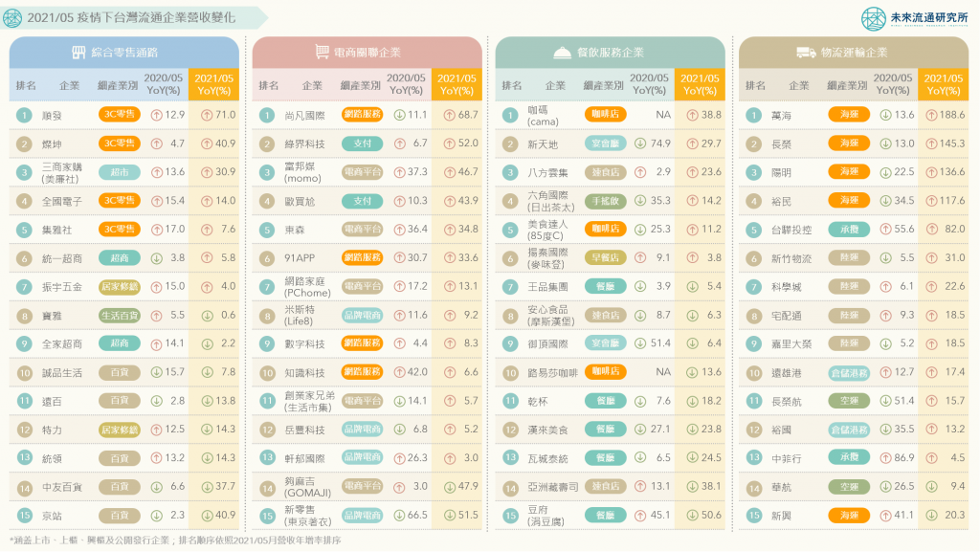Screen dimensions: 980x552
Task: Click the 38.8 value in 咖碼 row
Action: pyautogui.click(x=711, y=115)
